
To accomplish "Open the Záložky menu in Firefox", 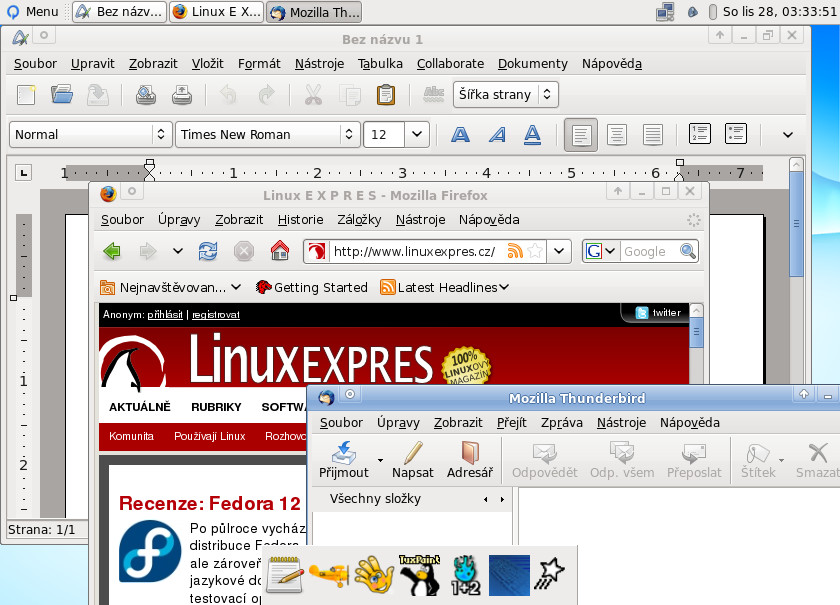I will point(359,220).
